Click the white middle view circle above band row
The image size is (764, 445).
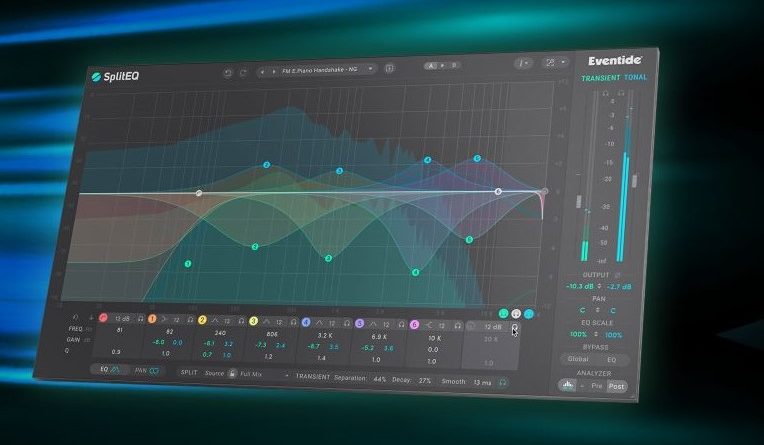(x=516, y=313)
